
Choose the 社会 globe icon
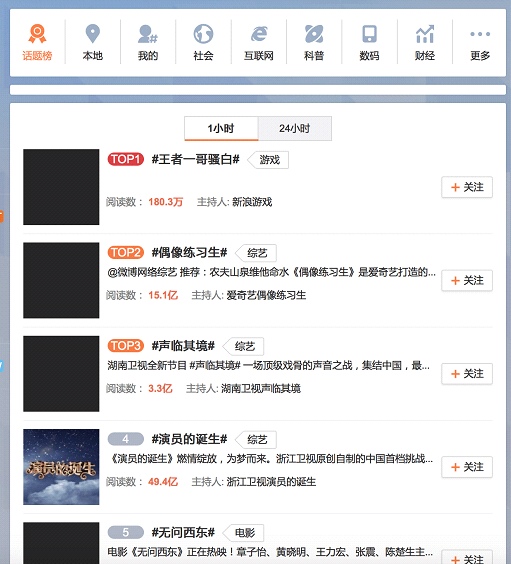(x=203, y=34)
